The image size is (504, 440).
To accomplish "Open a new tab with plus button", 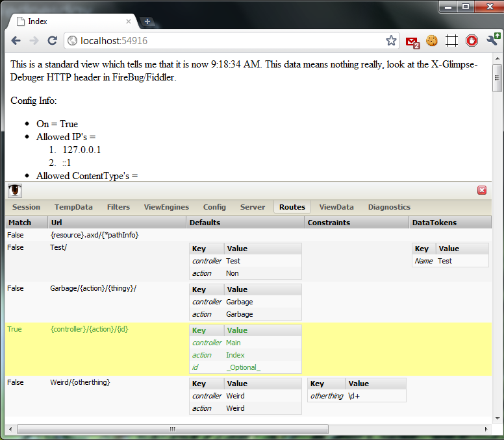I will click(x=147, y=21).
